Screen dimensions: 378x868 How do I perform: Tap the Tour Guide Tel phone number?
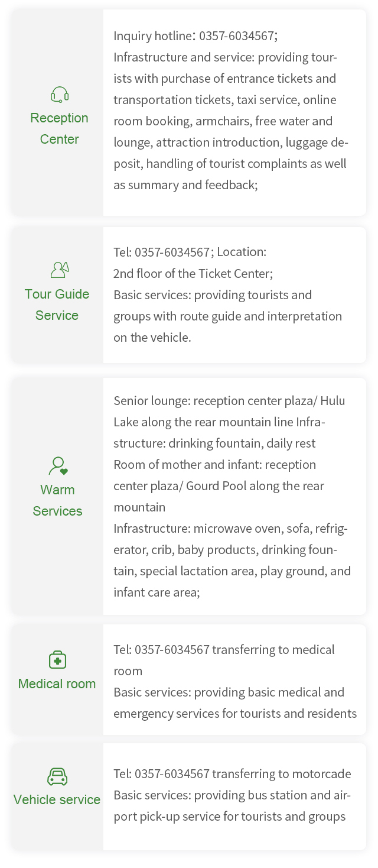(x=172, y=252)
